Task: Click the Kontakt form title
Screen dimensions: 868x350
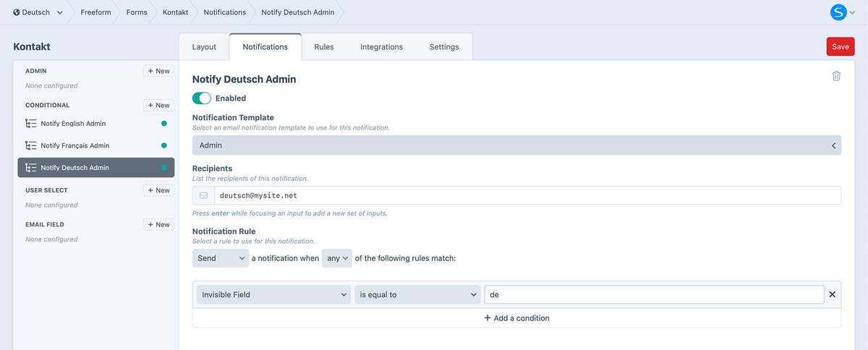Action: coord(32,47)
